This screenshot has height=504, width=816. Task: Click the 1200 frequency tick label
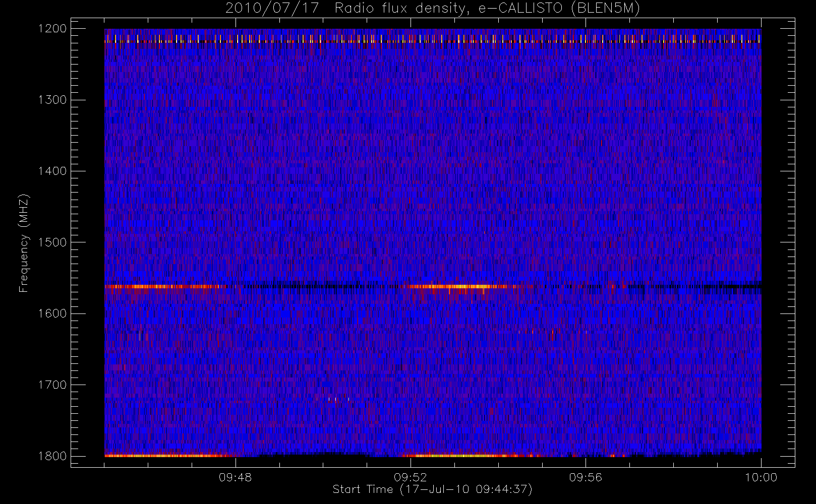point(52,29)
